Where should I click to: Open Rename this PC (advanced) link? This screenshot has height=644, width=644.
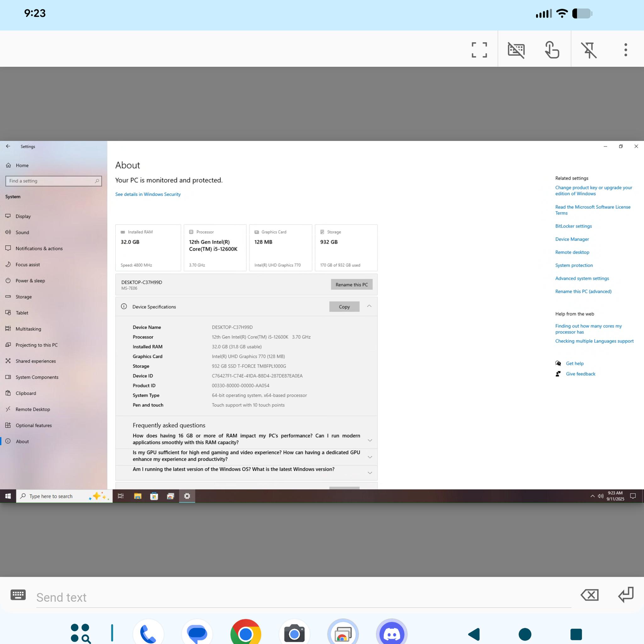point(583,291)
